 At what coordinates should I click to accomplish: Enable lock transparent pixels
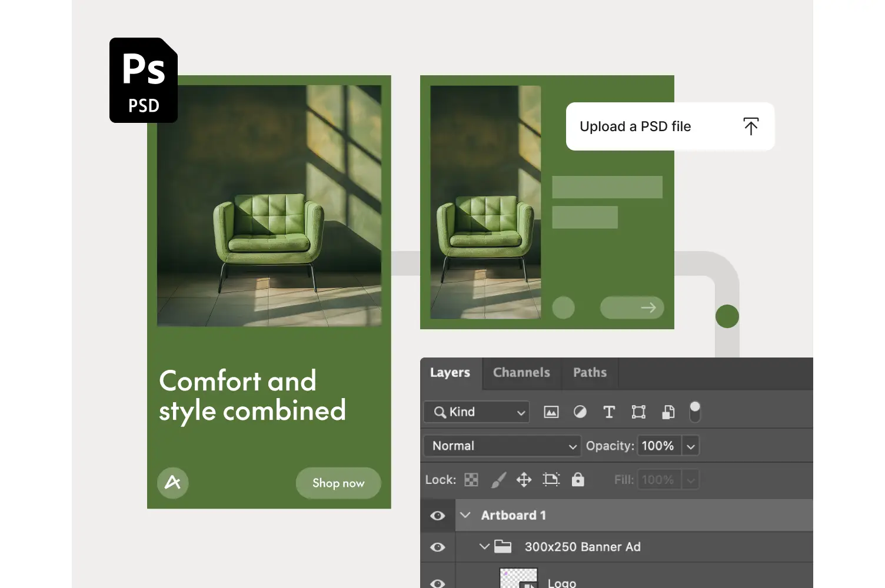471,479
